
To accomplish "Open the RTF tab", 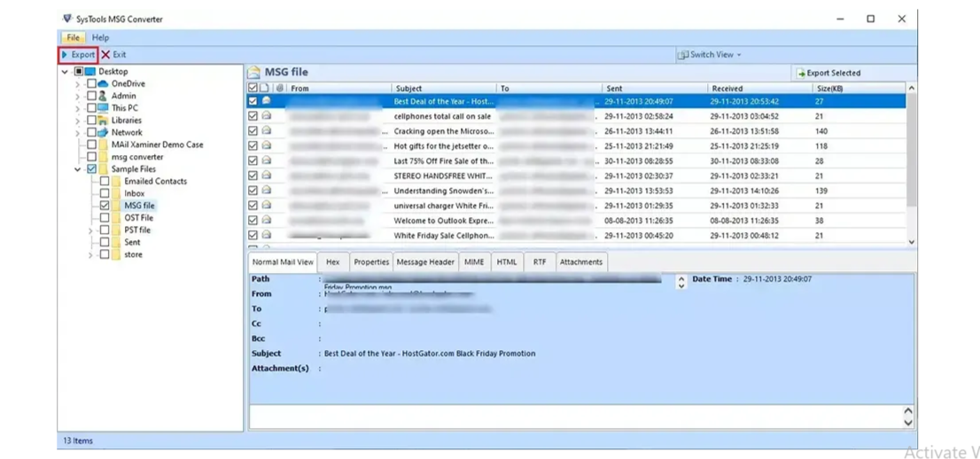I will (x=540, y=262).
